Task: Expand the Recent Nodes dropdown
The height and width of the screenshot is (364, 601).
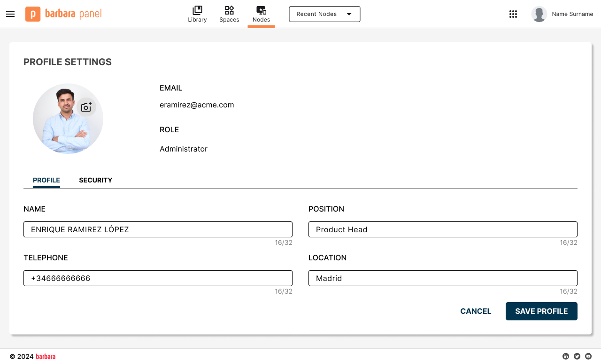Action: [324, 14]
